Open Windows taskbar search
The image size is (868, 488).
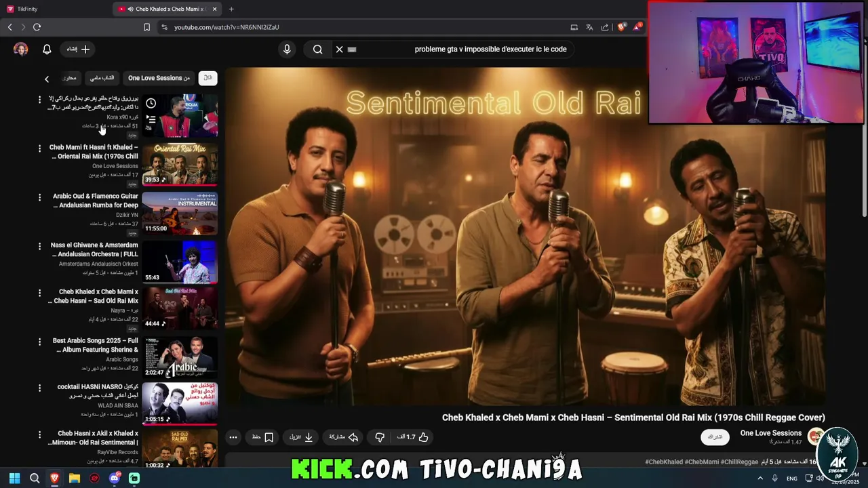35,478
